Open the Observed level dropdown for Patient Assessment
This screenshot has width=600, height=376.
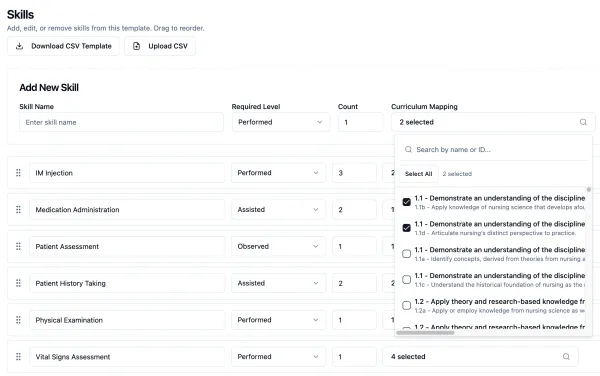(278, 246)
